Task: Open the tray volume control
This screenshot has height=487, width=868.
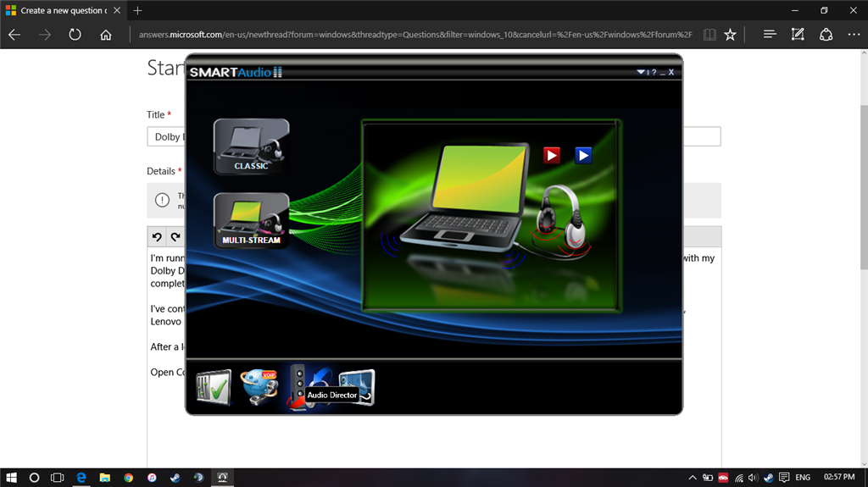Action: tap(753, 478)
